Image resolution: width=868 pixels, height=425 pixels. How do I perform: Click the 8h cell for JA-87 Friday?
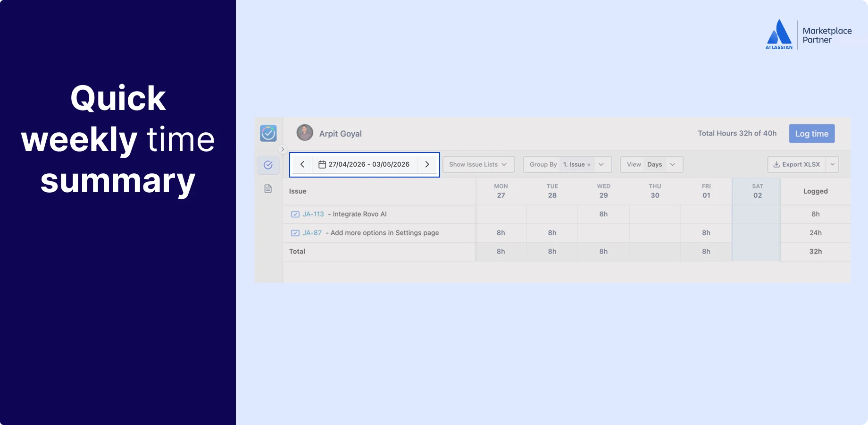(x=706, y=233)
